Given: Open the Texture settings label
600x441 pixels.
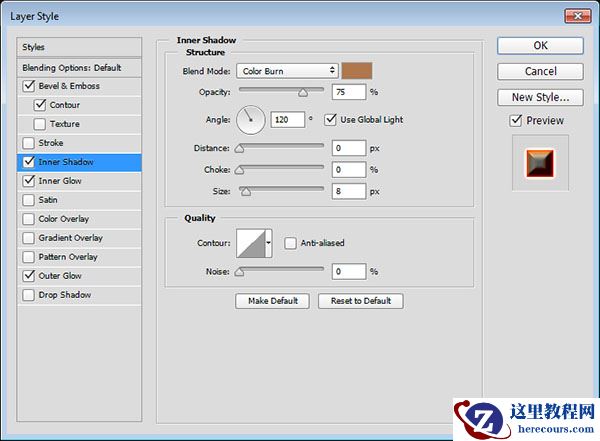Looking at the screenshot, I should (x=65, y=124).
